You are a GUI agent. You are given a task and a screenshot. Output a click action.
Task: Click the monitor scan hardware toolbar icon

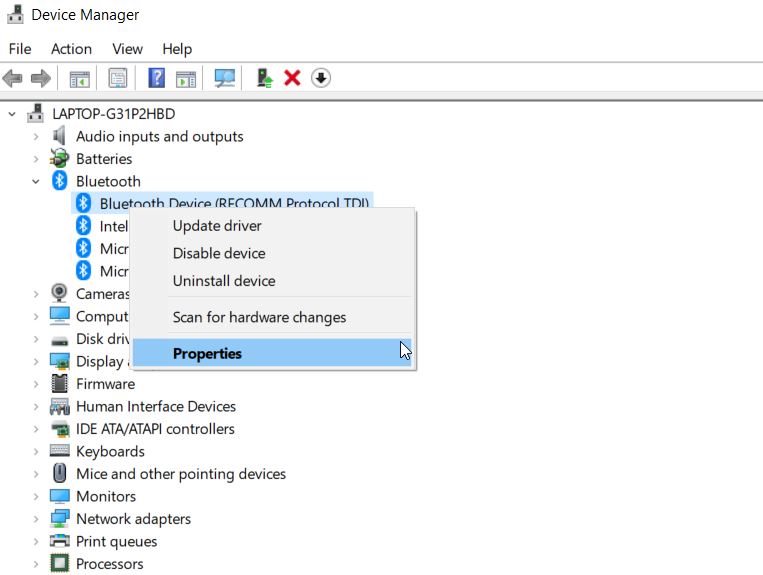[224, 78]
